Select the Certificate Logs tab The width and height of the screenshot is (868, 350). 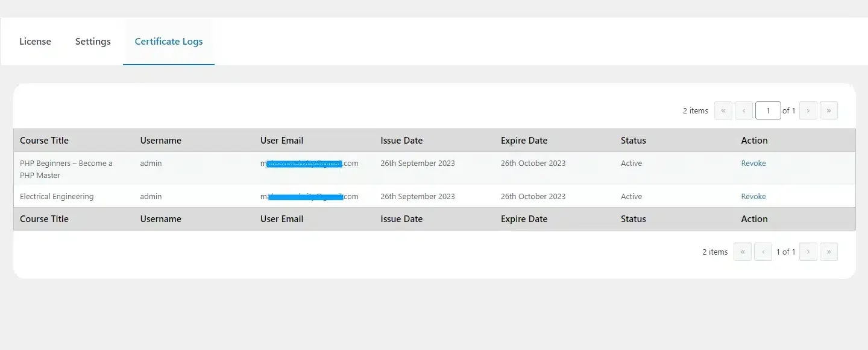tap(168, 41)
